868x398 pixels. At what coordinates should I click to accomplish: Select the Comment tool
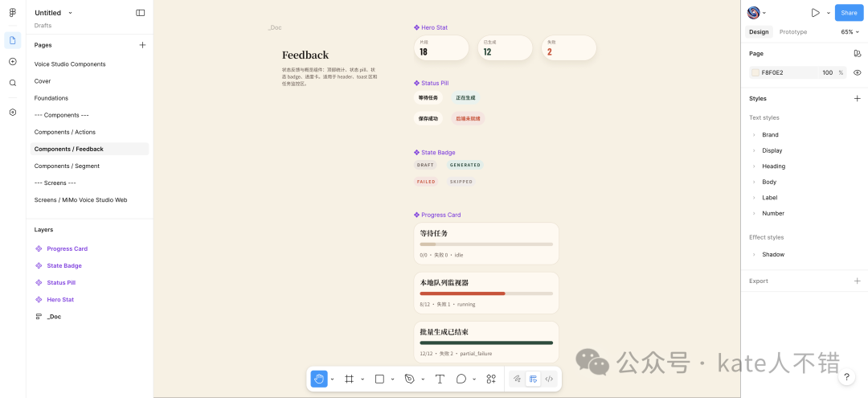click(461, 379)
